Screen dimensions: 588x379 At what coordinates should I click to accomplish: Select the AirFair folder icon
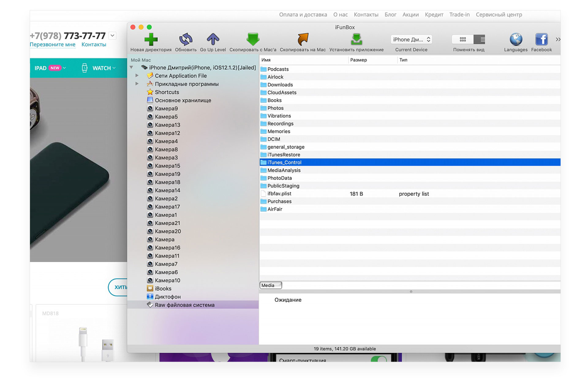click(263, 209)
